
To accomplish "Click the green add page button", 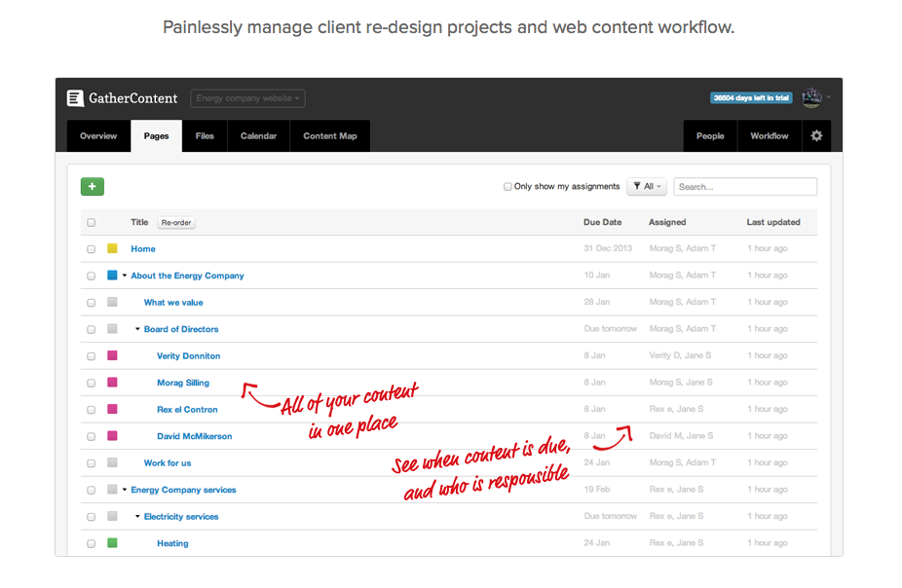I will pos(93,187).
